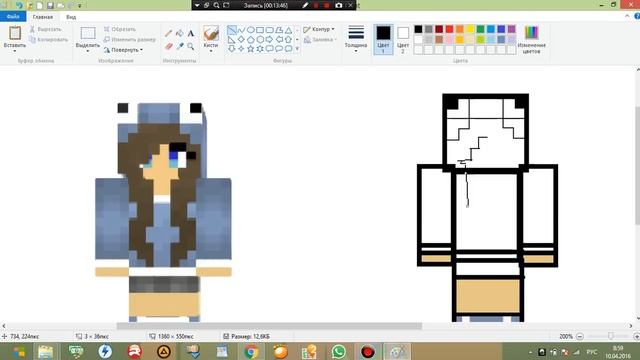Choose the Line shape
The image size is (640, 360).
(x=231, y=30)
